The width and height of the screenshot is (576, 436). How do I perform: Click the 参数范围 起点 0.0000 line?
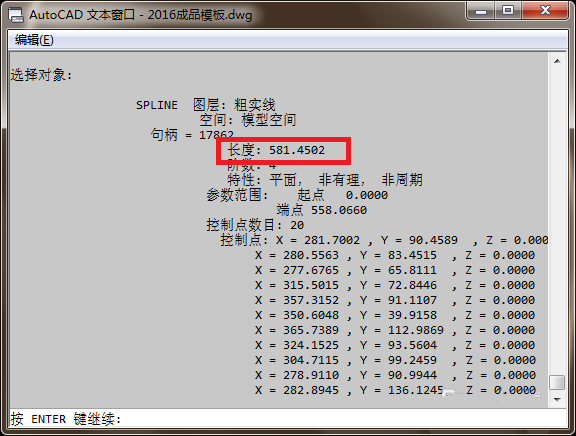pos(297,195)
